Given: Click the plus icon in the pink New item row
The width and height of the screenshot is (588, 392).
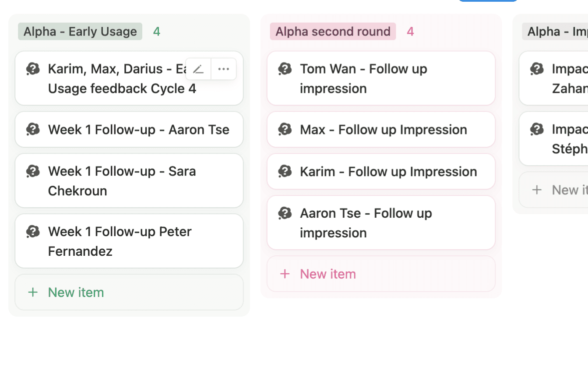Looking at the screenshot, I should tap(285, 274).
